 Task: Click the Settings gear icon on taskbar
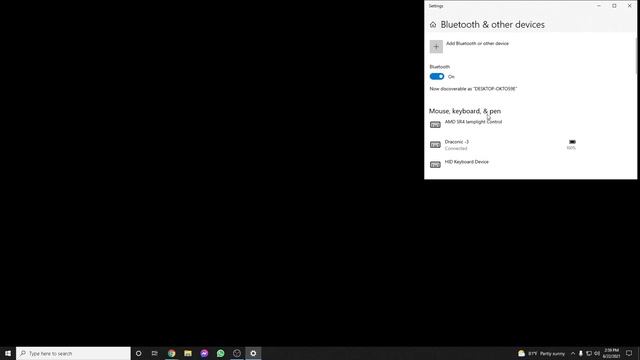coord(253,353)
